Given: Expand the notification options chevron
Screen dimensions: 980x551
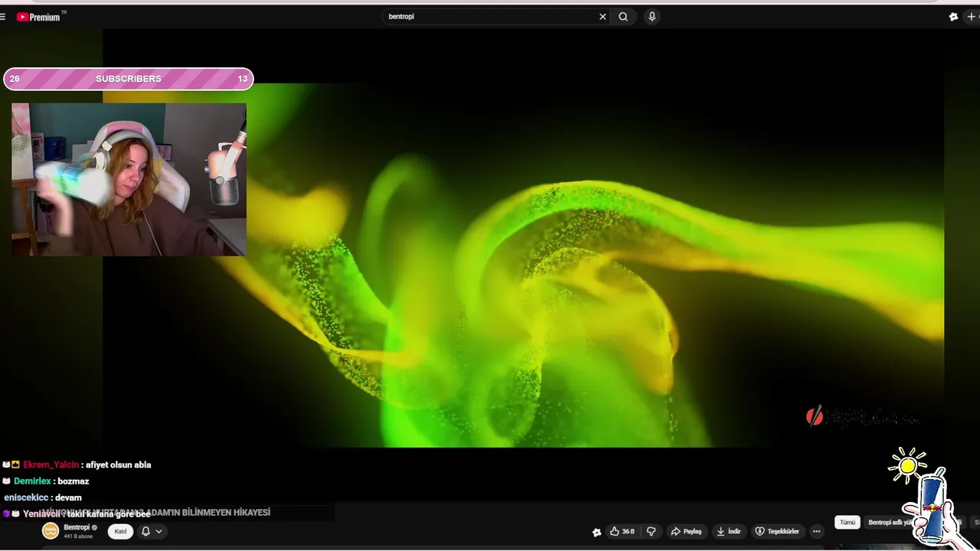Looking at the screenshot, I should [x=158, y=531].
